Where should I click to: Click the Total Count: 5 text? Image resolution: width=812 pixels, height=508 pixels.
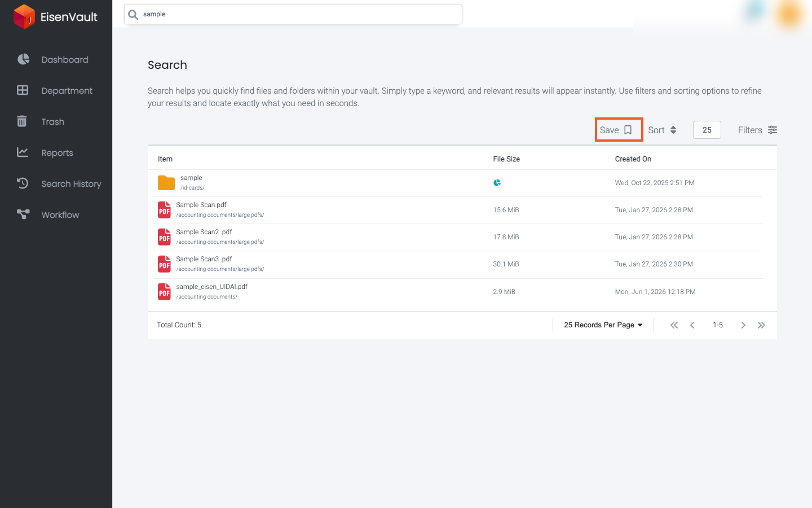point(179,325)
